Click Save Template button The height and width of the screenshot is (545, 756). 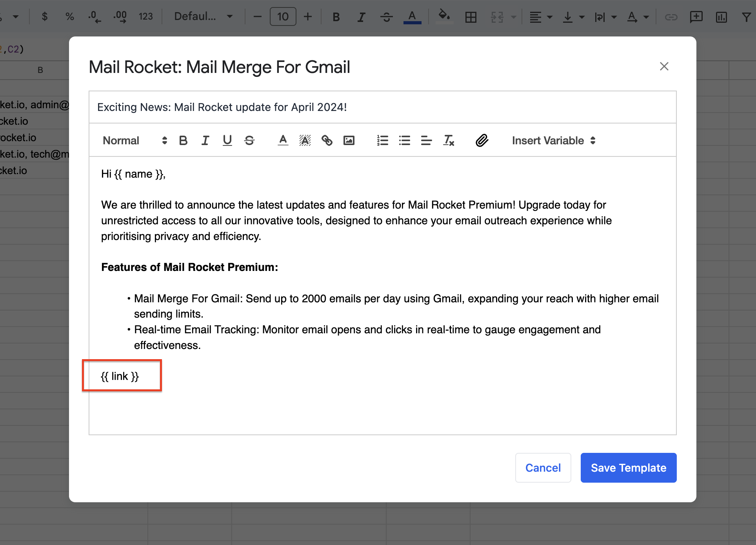628,468
